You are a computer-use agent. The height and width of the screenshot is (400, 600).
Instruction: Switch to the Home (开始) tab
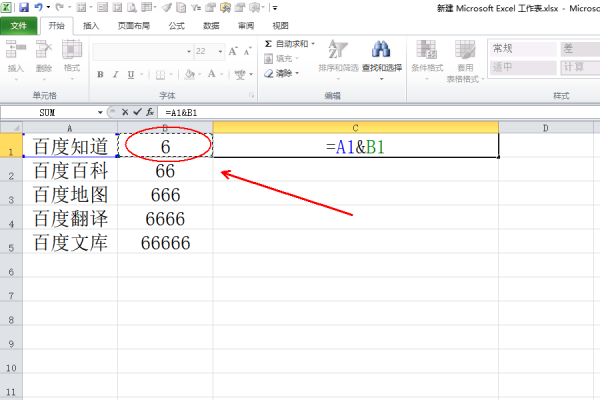click(56, 26)
